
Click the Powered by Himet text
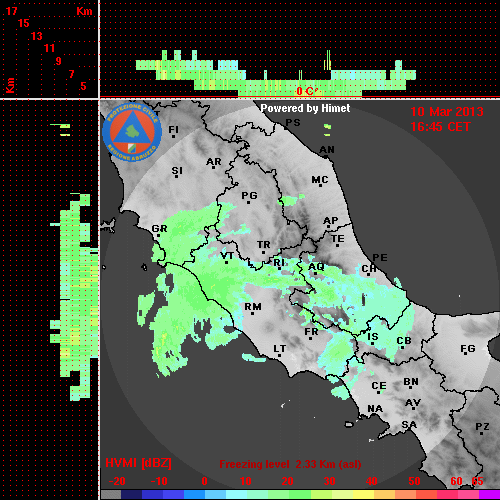pyautogui.click(x=305, y=108)
